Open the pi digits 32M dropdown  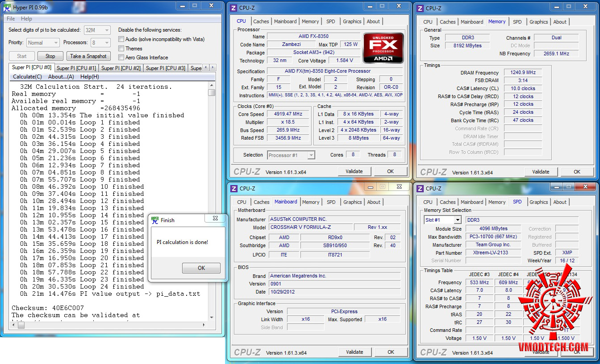(97, 30)
